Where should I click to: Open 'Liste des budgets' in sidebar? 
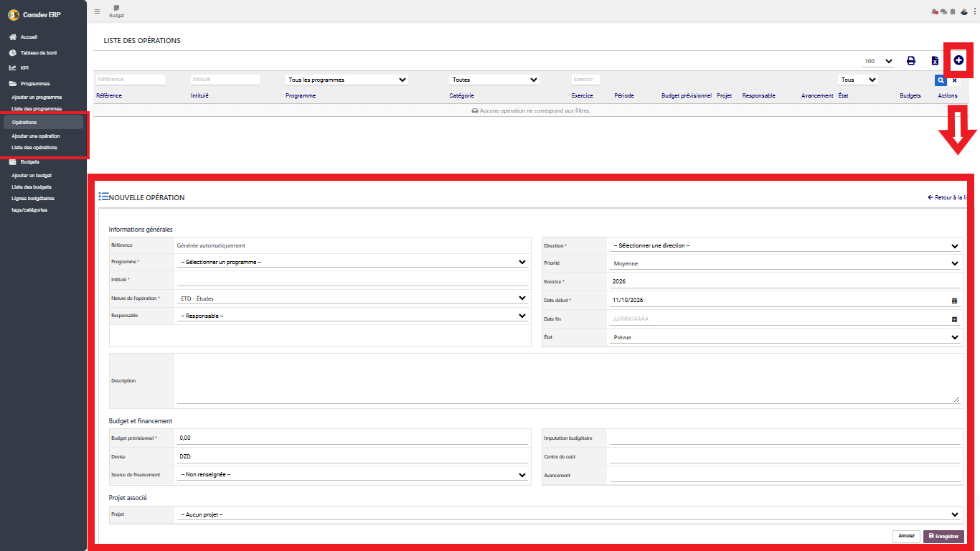coord(32,187)
